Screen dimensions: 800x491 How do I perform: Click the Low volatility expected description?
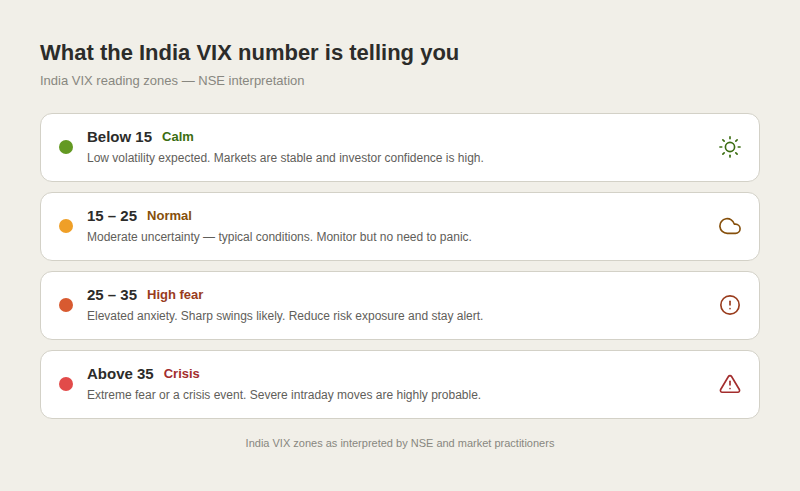[x=285, y=158]
